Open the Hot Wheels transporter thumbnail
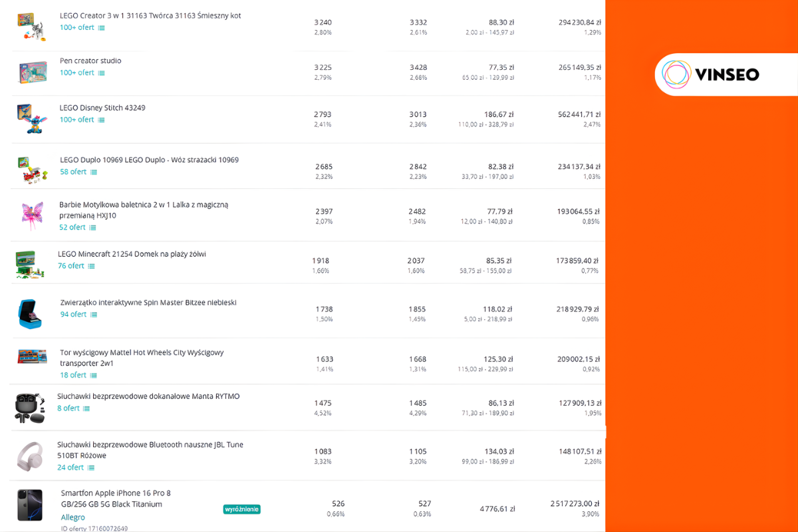The width and height of the screenshot is (798, 532). click(x=32, y=356)
